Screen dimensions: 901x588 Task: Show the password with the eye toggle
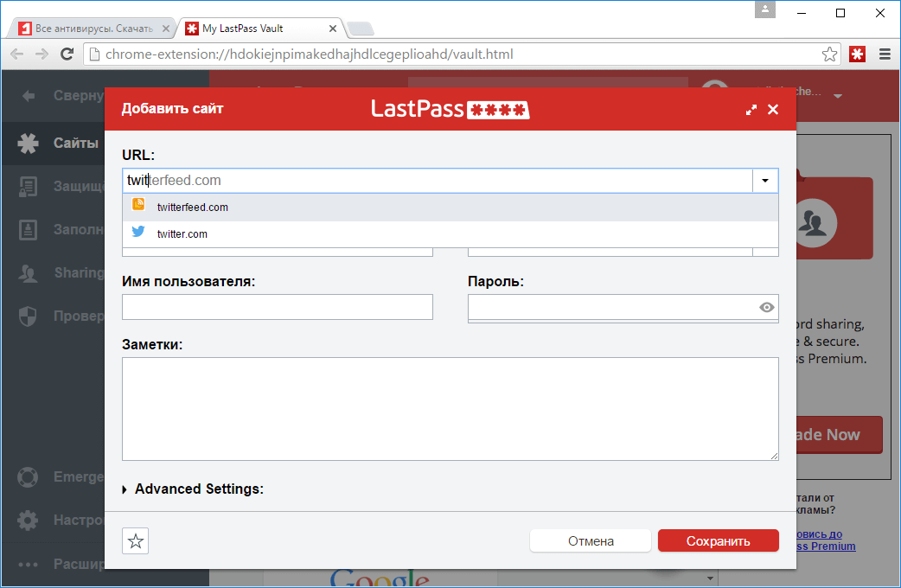[x=766, y=307]
